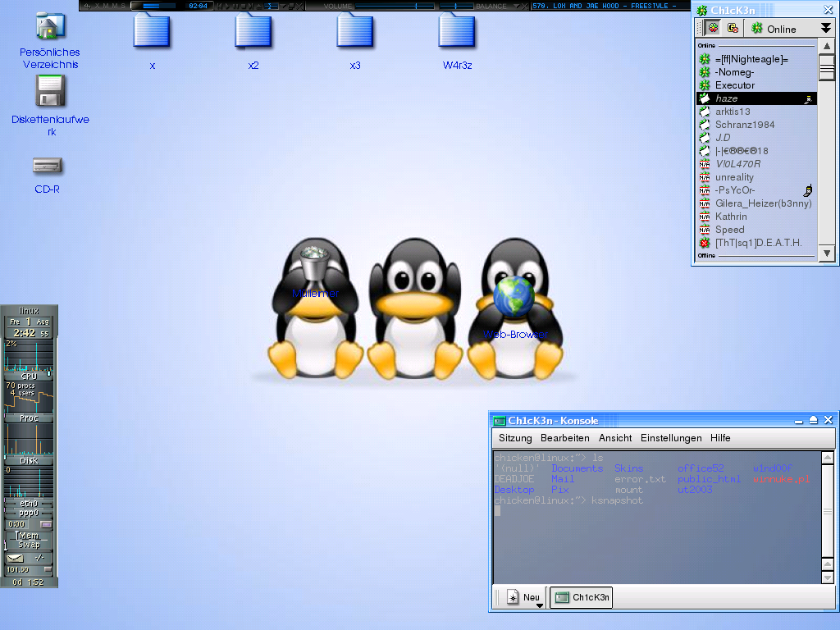Click the XMMS balance slider
This screenshot has height=630, width=840.
(456, 6)
